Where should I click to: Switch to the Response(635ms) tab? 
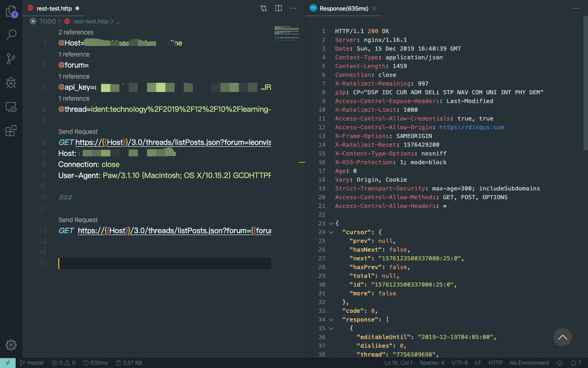coord(344,8)
